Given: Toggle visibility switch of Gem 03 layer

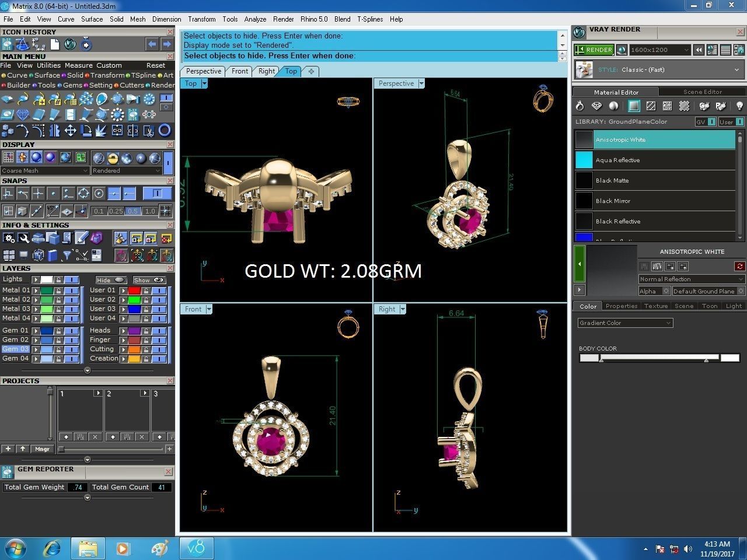Looking at the screenshot, I should point(71,349).
